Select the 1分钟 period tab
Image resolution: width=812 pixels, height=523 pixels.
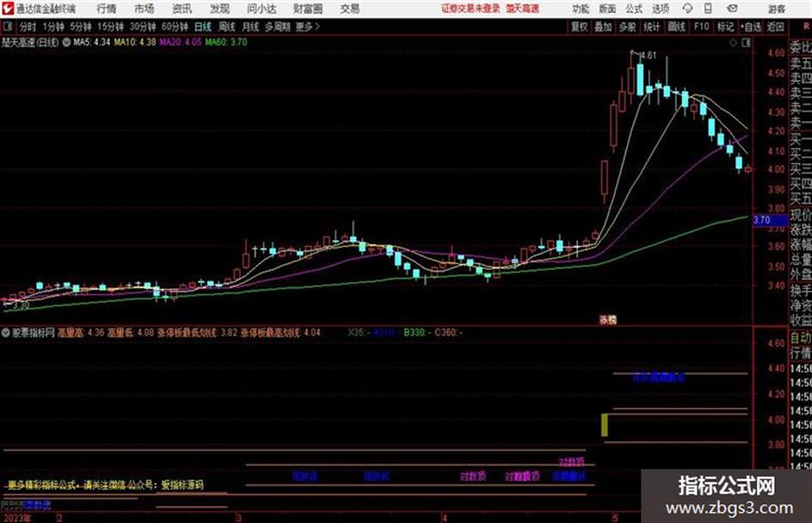point(53,27)
